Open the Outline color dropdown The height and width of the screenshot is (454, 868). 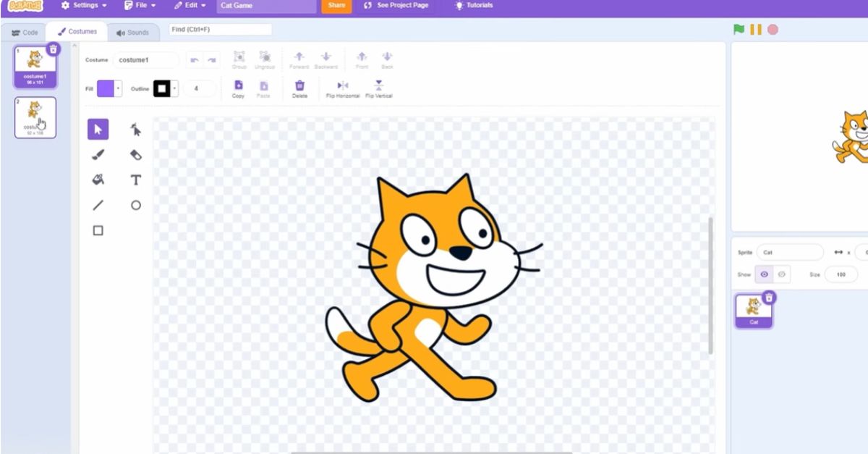tap(174, 88)
